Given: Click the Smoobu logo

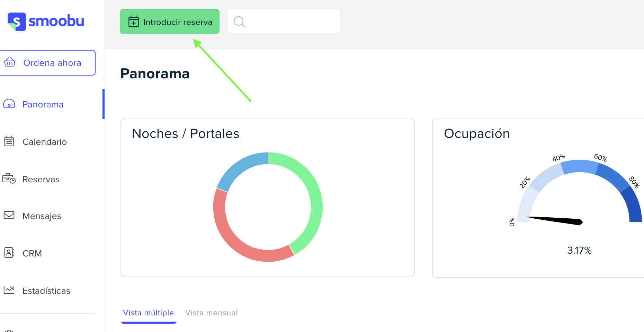Looking at the screenshot, I should pyautogui.click(x=46, y=21).
